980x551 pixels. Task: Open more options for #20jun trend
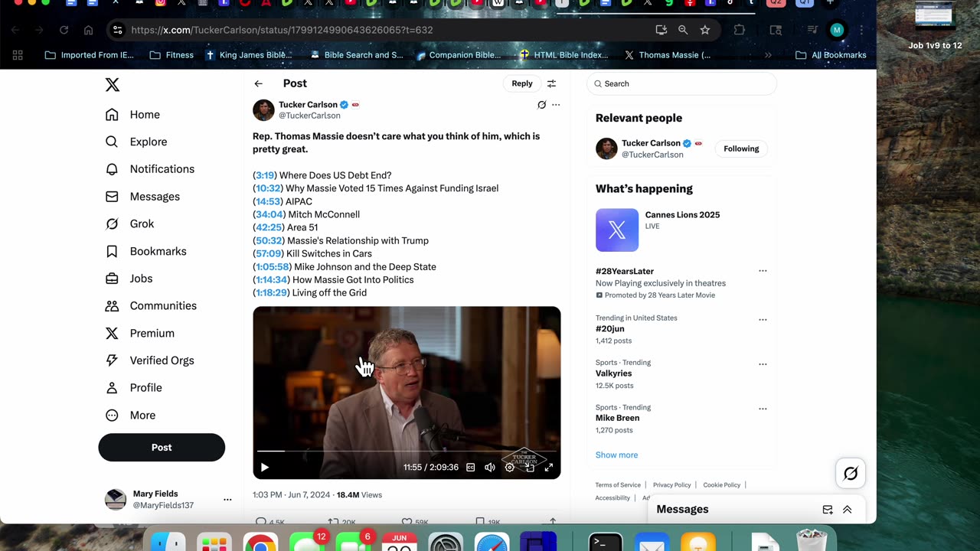[x=763, y=320]
